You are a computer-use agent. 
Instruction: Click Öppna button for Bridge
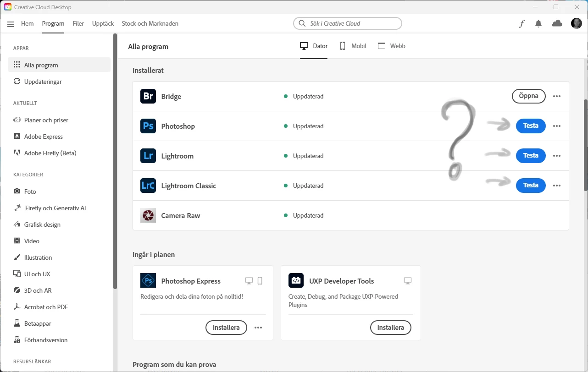pos(528,96)
